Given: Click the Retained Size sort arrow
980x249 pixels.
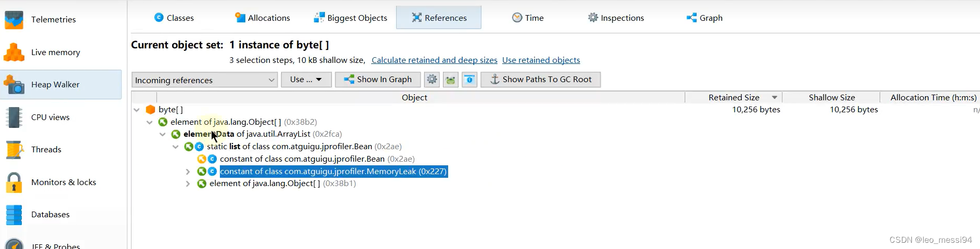Looking at the screenshot, I should (x=775, y=98).
